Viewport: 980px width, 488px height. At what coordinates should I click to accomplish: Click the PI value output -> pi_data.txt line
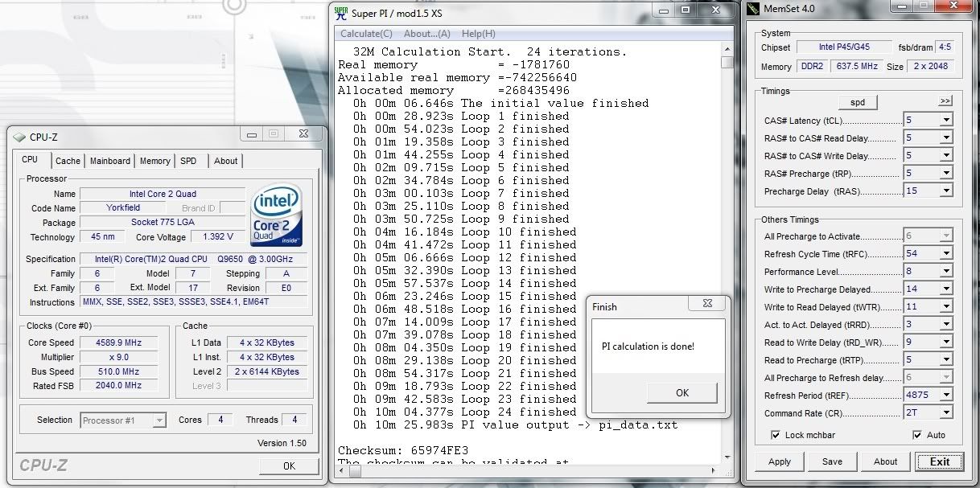[515, 424]
